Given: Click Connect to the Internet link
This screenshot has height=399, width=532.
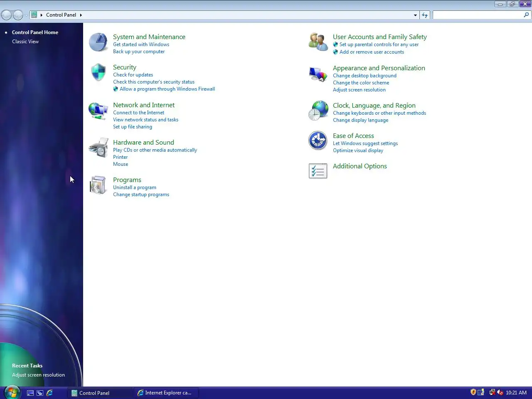Looking at the screenshot, I should pyautogui.click(x=138, y=113).
